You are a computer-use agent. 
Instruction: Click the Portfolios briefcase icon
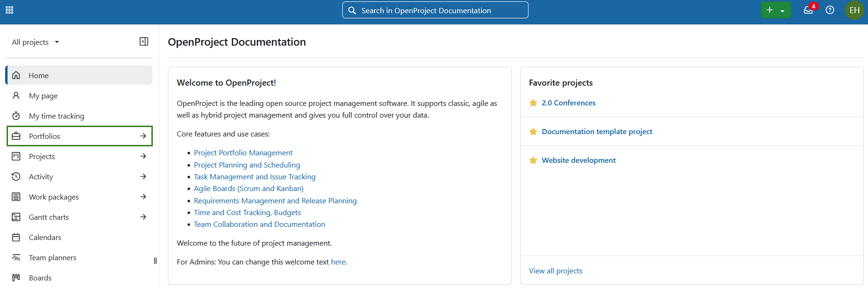coord(16,136)
